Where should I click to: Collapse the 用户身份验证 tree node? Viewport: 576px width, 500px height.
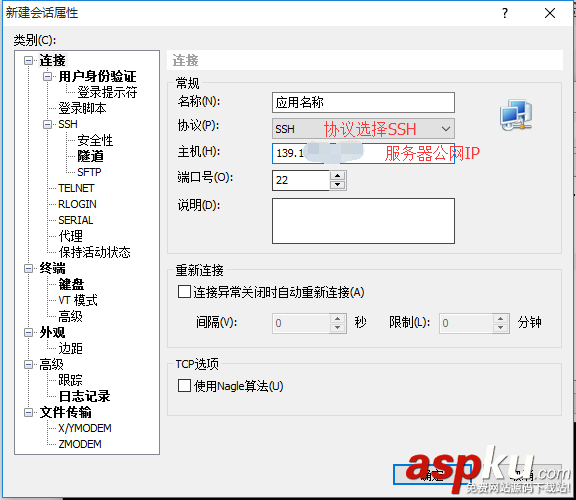click(47, 76)
